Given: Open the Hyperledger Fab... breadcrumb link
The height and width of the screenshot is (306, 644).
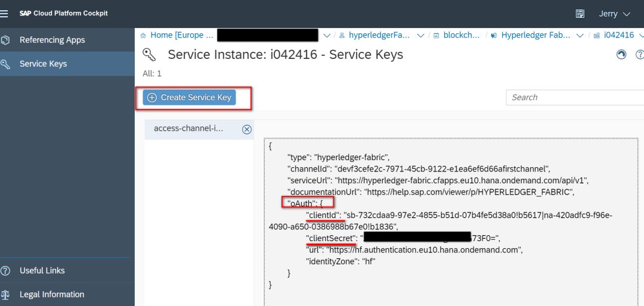Looking at the screenshot, I should point(535,35).
